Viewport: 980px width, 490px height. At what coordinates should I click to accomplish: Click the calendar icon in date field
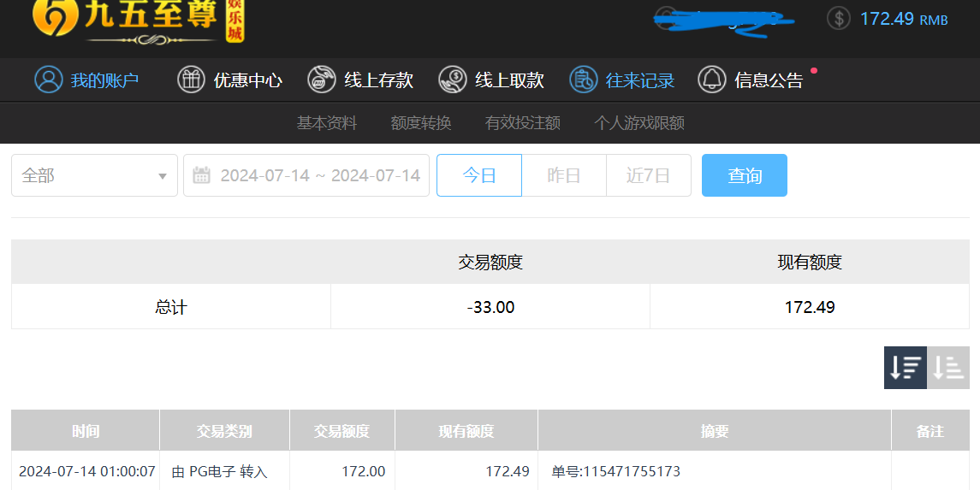pos(202,175)
